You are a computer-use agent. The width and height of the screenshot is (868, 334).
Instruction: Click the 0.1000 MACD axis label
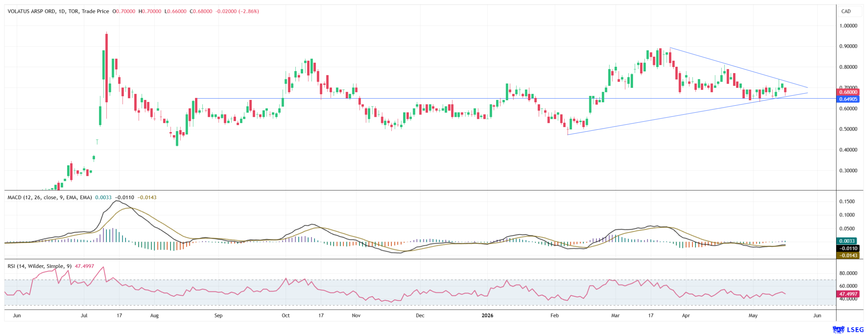tap(847, 215)
